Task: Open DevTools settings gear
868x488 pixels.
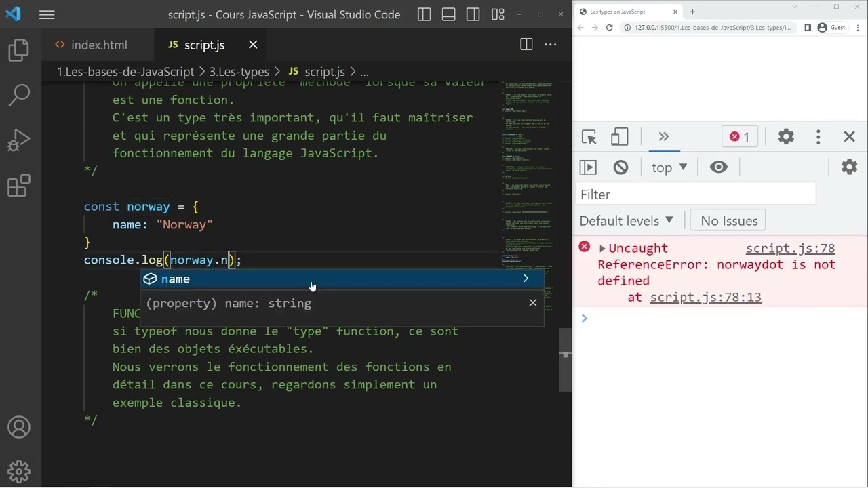Action: (x=786, y=137)
